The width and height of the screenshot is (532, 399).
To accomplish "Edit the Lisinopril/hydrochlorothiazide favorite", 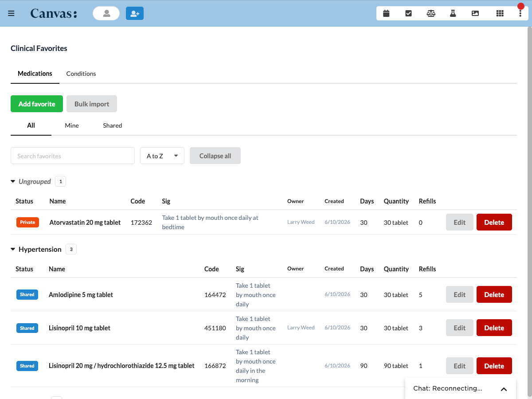I will 460,366.
